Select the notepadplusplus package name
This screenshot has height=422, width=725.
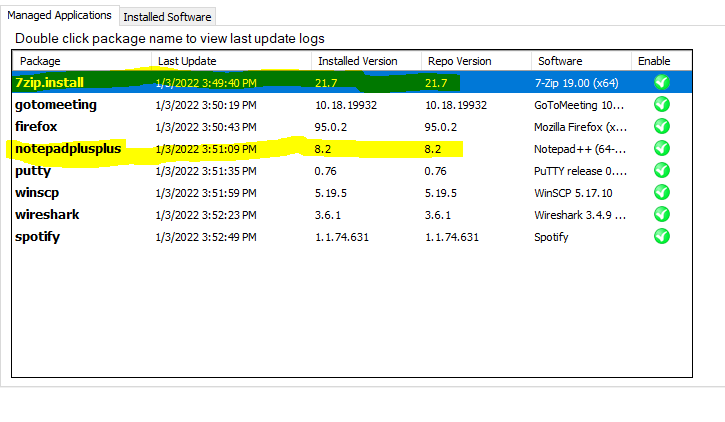click(x=67, y=149)
